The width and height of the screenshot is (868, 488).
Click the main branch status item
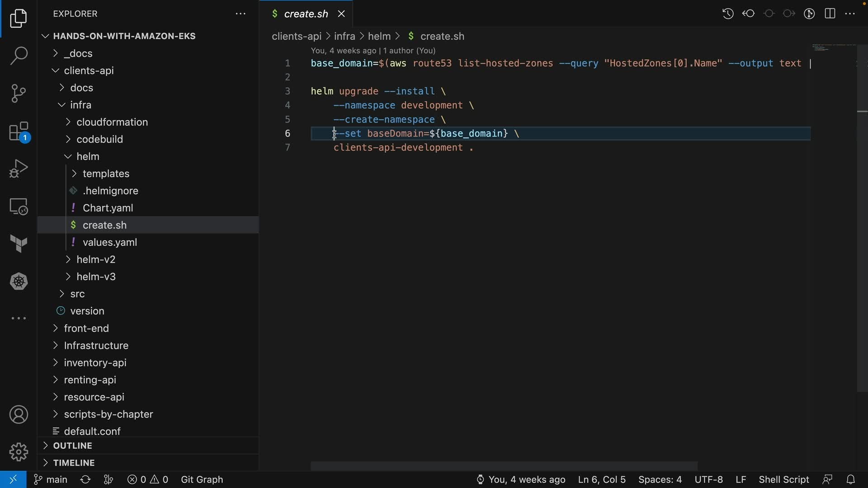tap(51, 479)
